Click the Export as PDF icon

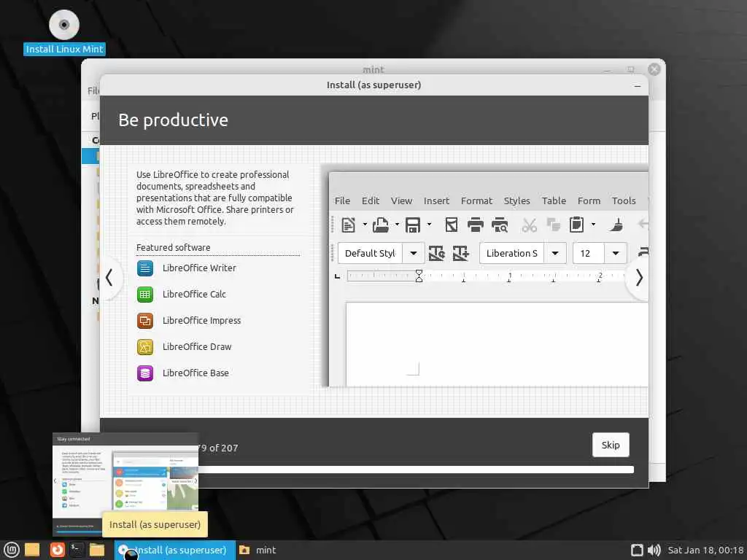pyautogui.click(x=451, y=225)
